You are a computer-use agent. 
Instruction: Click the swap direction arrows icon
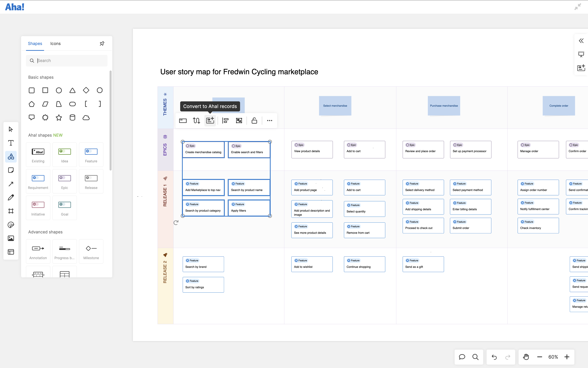(x=196, y=120)
